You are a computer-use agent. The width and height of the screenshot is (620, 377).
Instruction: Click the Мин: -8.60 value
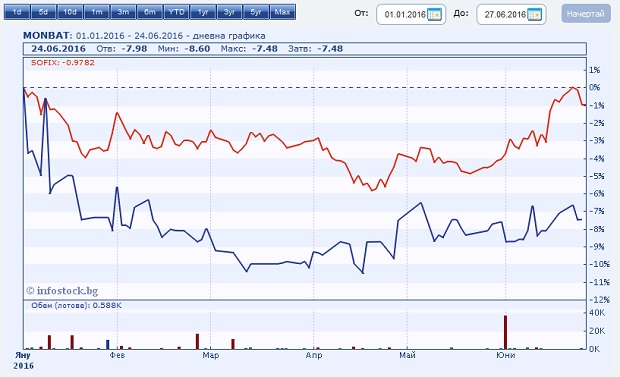coord(183,49)
